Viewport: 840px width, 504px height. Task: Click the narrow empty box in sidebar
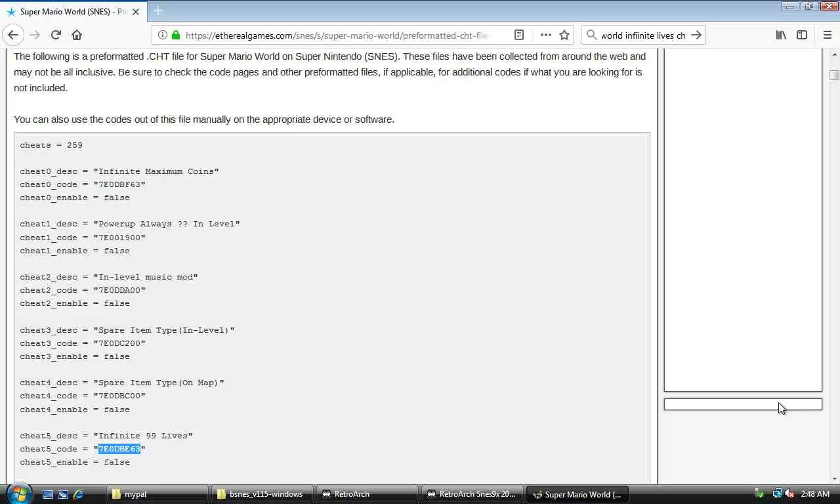[743, 404]
